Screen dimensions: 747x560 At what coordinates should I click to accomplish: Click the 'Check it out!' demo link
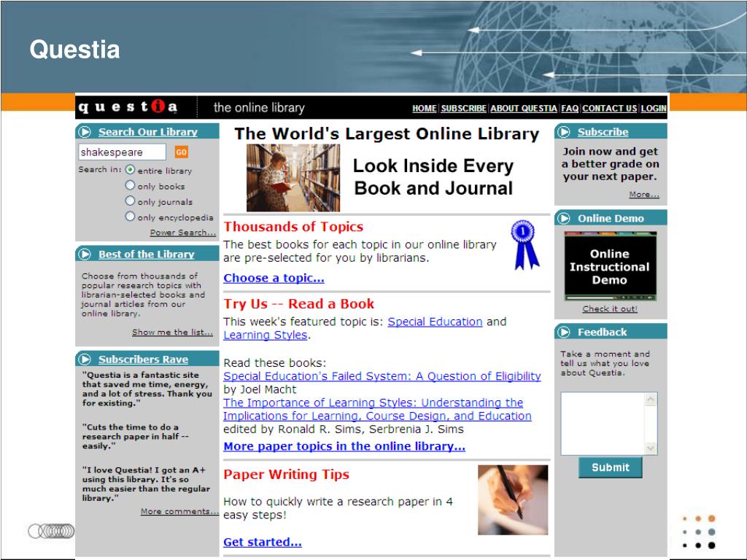610,308
